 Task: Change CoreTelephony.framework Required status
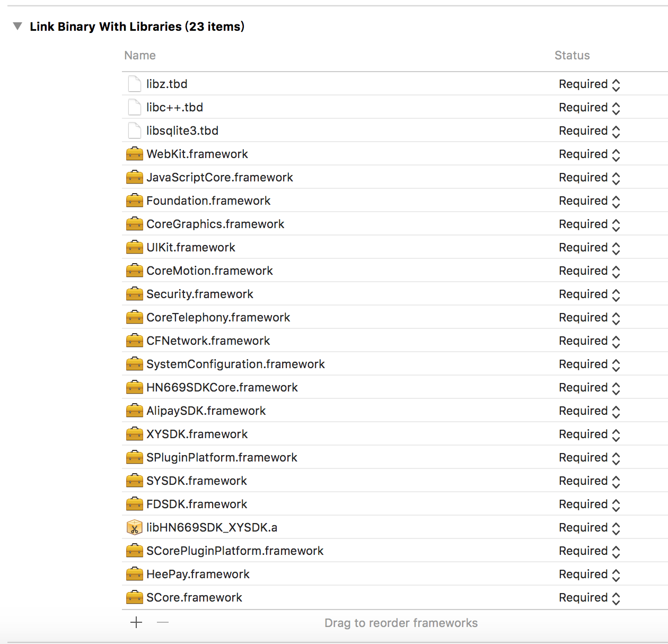590,318
